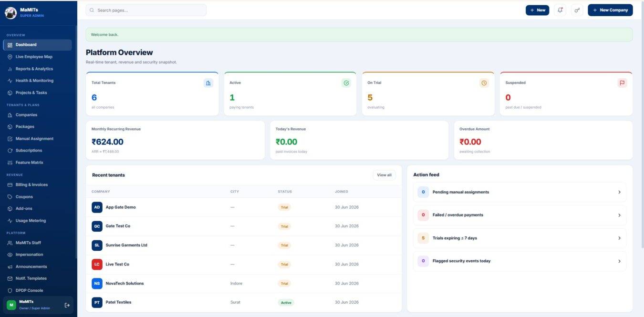Image resolution: width=644 pixels, height=317 pixels.
Task: Open Subscriptions in sidebar
Action: (37, 151)
